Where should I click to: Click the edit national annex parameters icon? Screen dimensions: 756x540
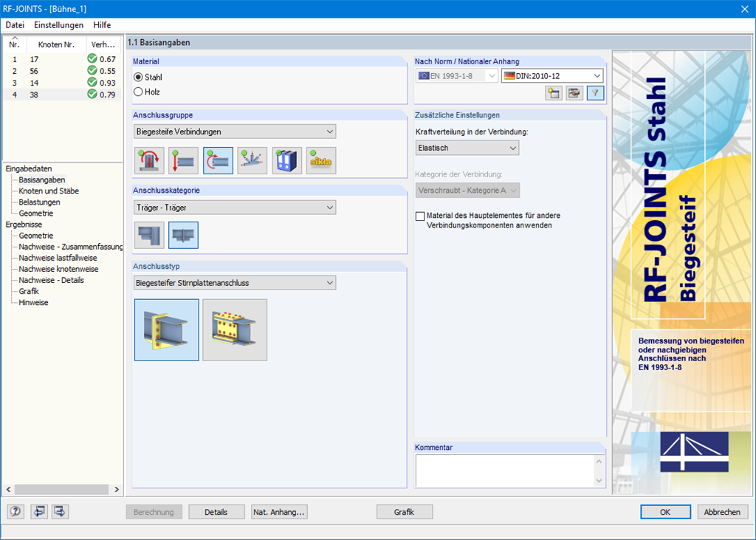pos(574,93)
